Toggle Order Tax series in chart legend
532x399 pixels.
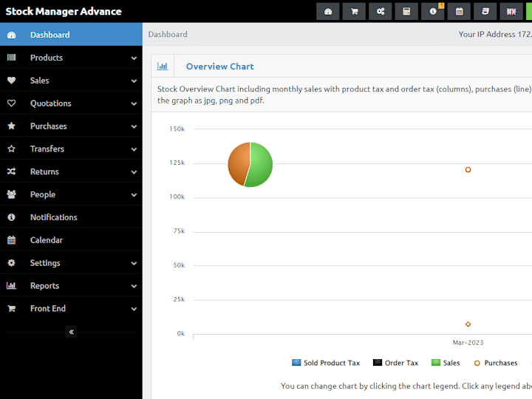tap(395, 363)
